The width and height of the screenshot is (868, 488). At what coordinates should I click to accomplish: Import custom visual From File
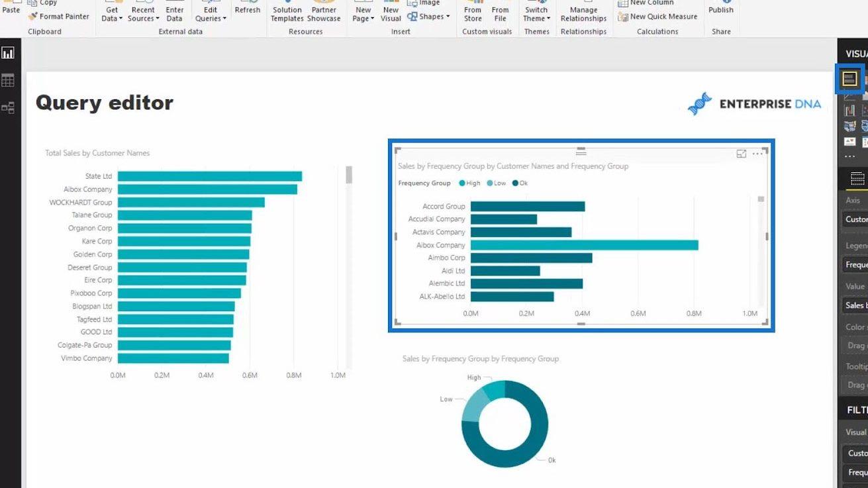[x=501, y=10]
